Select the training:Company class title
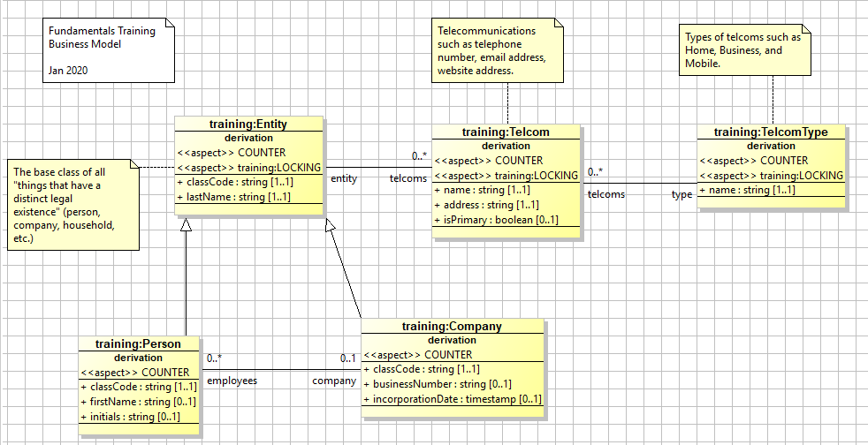Image resolution: width=868 pixels, height=445 pixels. coord(452,327)
